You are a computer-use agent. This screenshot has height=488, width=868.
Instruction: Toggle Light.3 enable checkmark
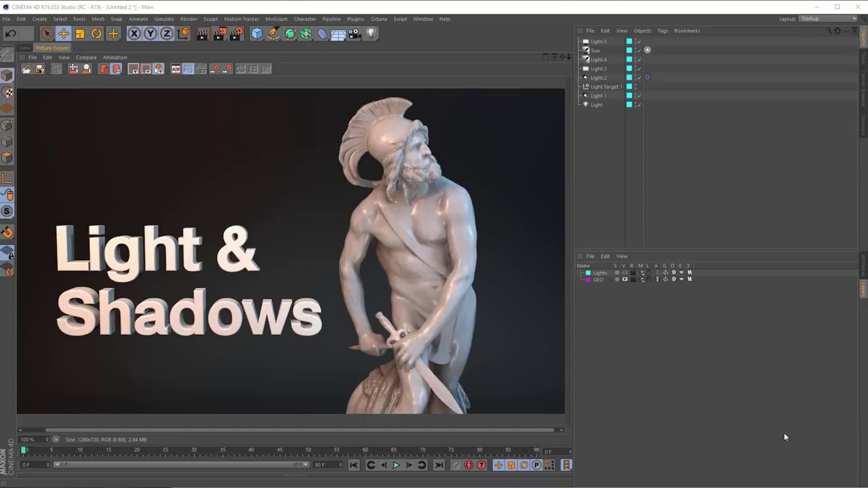pos(639,69)
